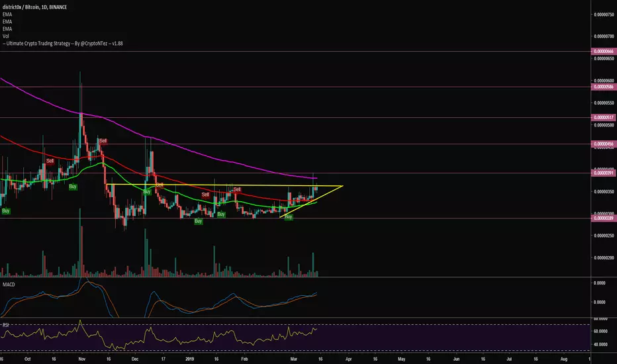Click the 0.00000200 price axis tick
The image size is (617, 364).
604,257
